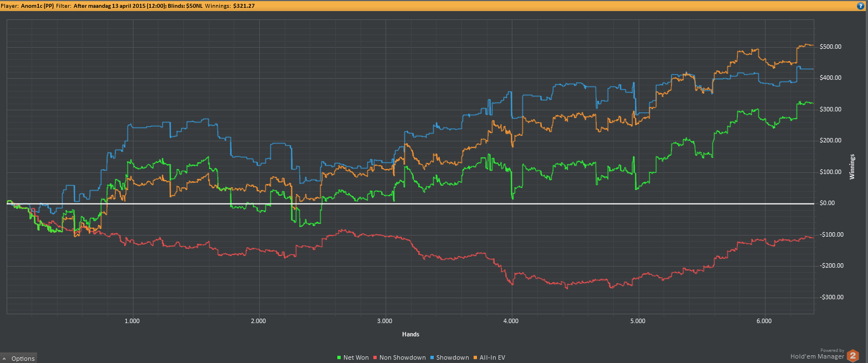Click the 3.000 hands x-axis label
This screenshot has height=363, width=868.
coord(384,321)
